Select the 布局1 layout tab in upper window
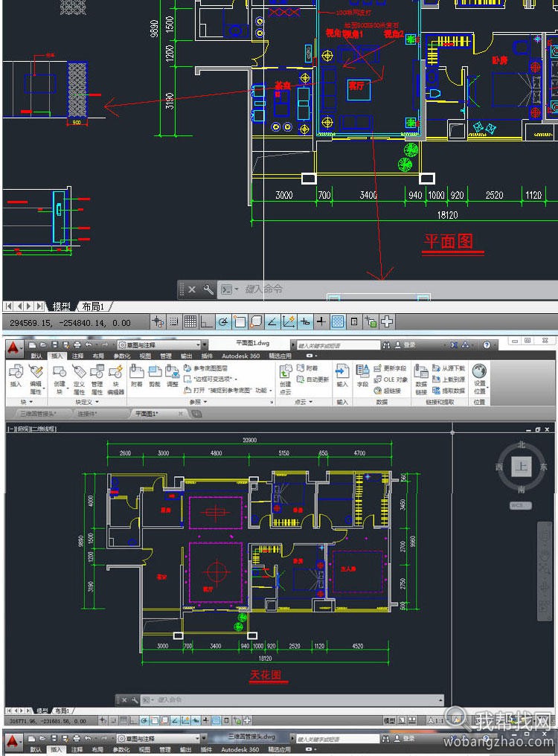558x756 pixels. (x=92, y=307)
